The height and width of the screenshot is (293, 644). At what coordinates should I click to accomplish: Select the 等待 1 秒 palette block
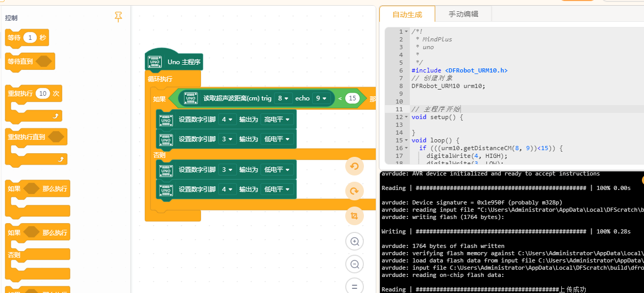click(27, 38)
